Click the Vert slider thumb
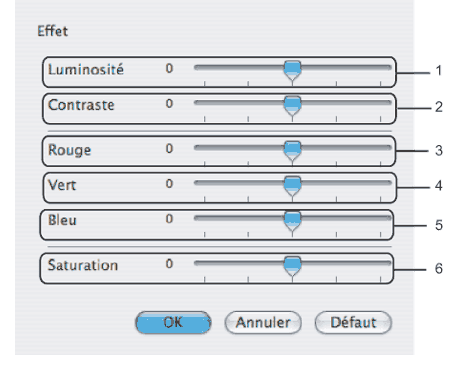This screenshot has height=368, width=450. [x=292, y=187]
